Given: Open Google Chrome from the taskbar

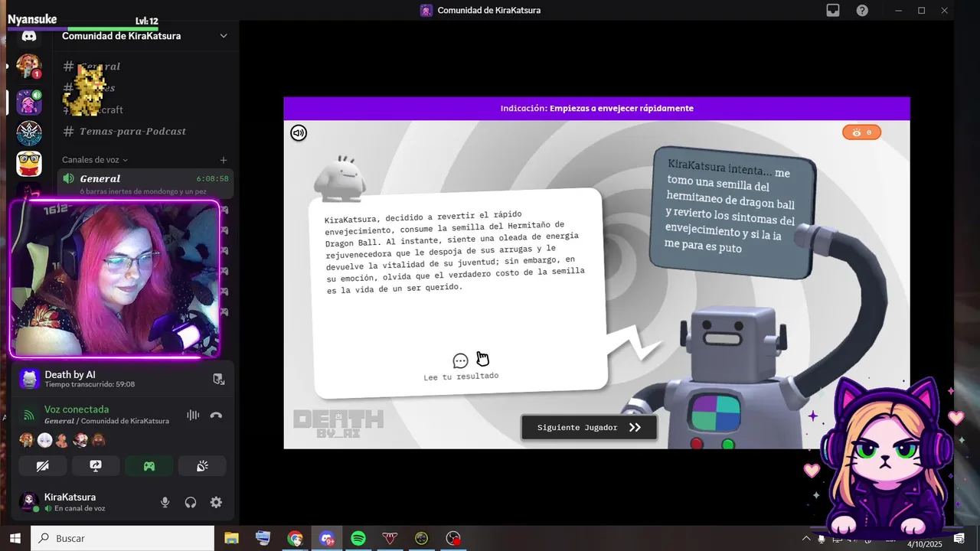Looking at the screenshot, I should tap(295, 538).
